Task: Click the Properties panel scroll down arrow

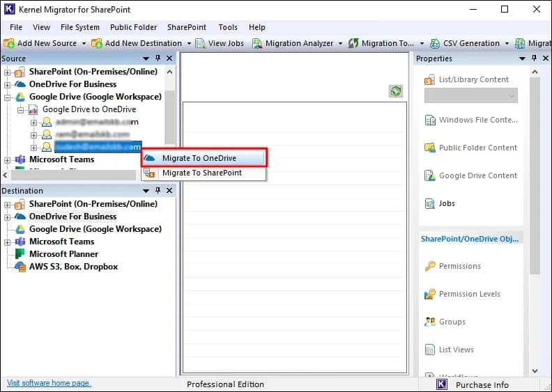Action: coord(535,370)
